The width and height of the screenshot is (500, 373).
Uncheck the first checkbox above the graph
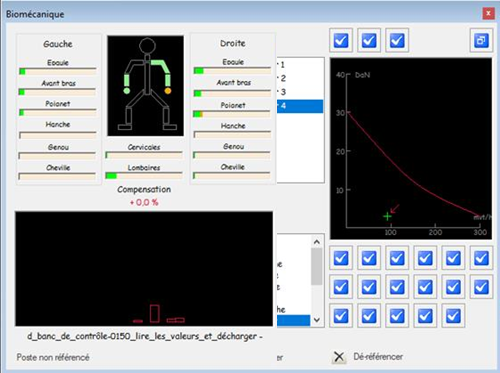click(x=341, y=40)
